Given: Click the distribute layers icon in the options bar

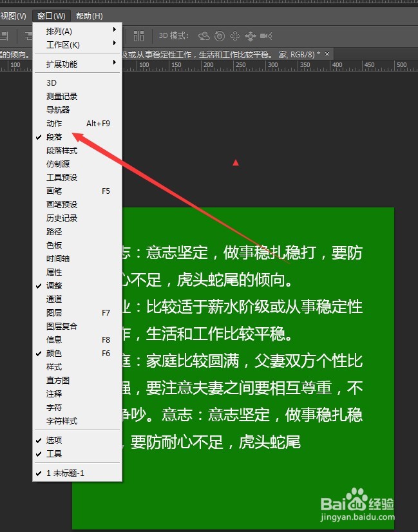Looking at the screenshot, I should point(138,36).
